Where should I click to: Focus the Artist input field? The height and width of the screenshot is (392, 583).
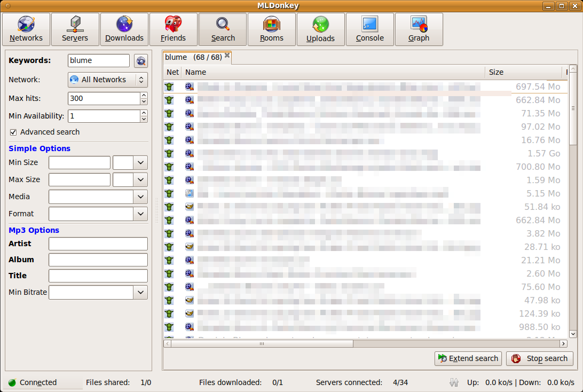point(98,244)
